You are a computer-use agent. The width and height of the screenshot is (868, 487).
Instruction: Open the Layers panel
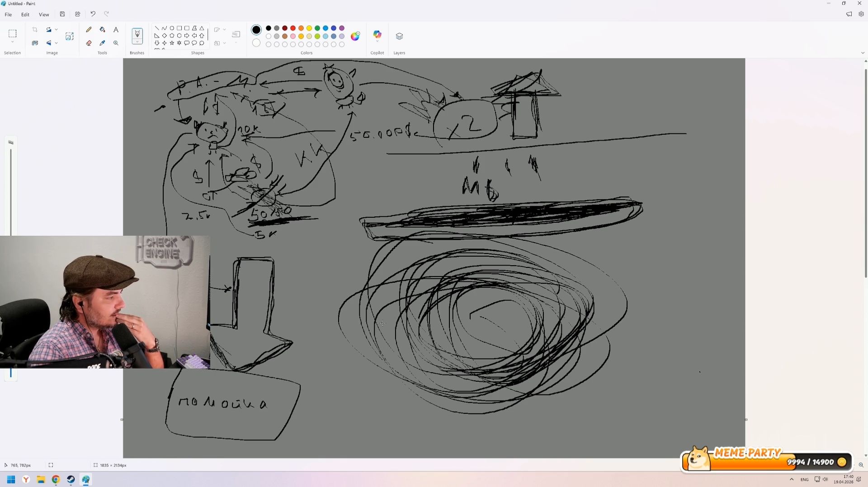tap(399, 36)
